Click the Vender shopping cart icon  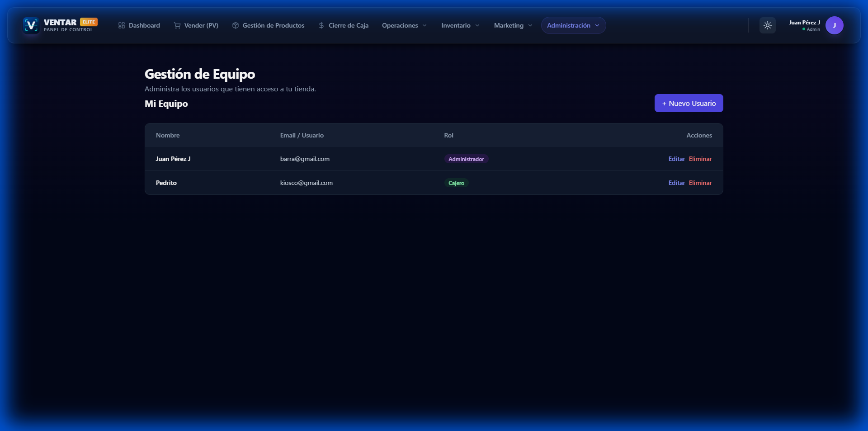point(177,25)
